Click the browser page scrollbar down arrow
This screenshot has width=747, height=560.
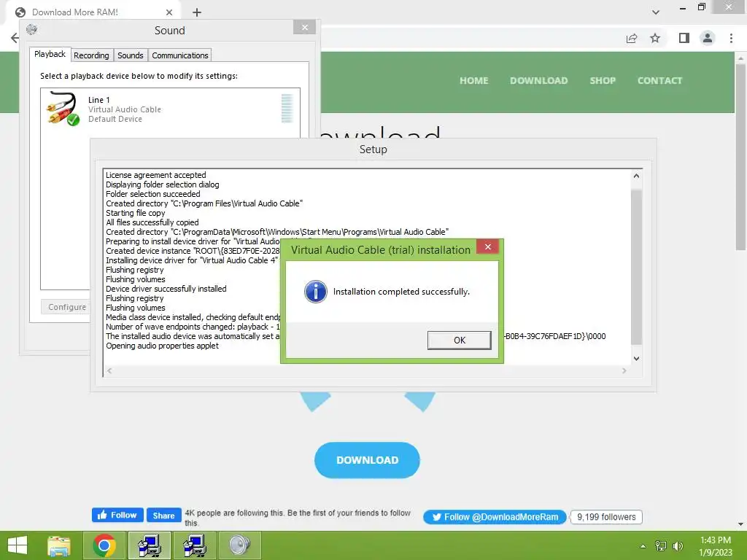point(740,524)
